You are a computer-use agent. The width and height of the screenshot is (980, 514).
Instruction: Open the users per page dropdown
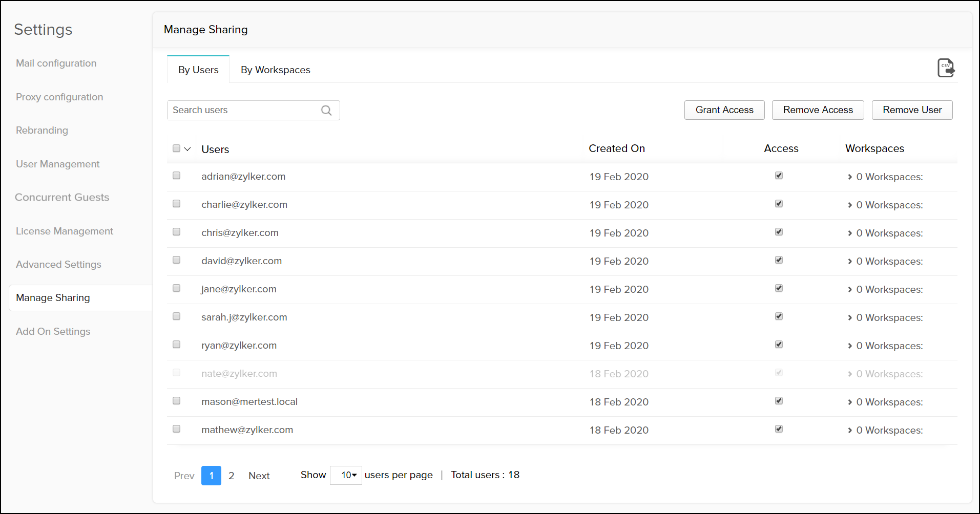(x=346, y=475)
